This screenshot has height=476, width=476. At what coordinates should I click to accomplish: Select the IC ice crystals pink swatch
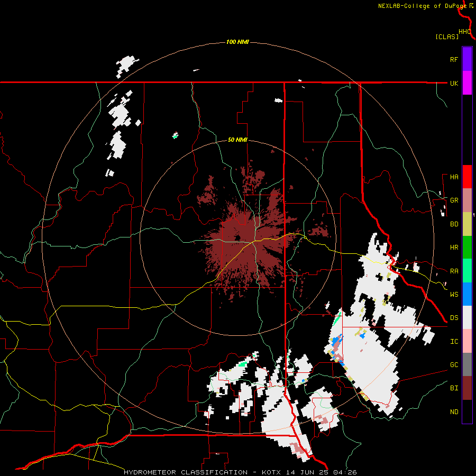coord(467,341)
